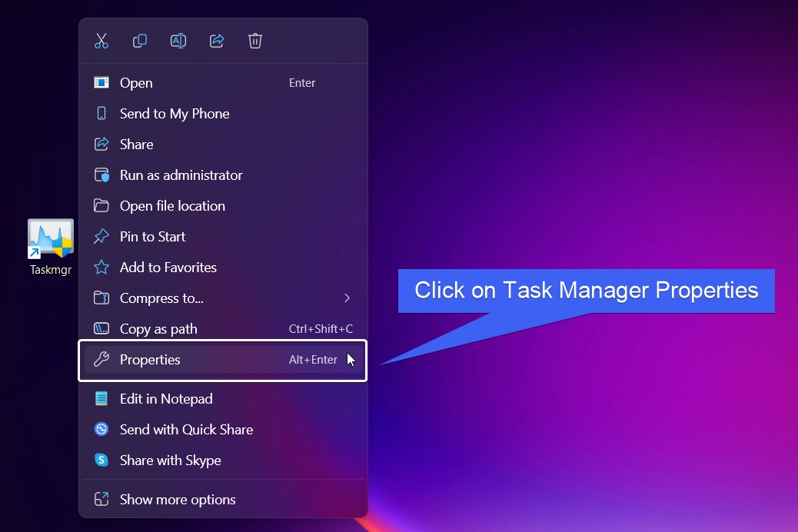Click the Rename icon in top row

[178, 41]
